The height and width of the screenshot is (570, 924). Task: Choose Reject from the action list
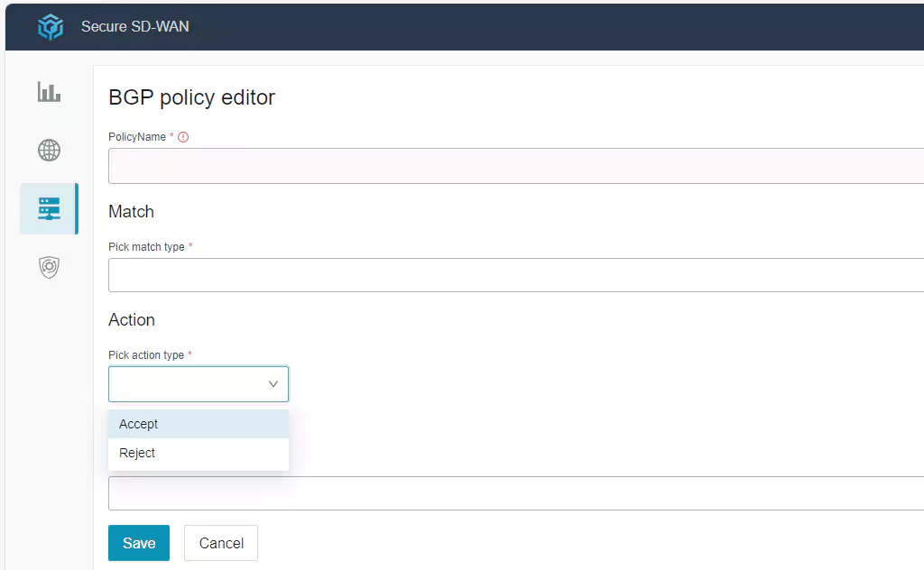137,453
